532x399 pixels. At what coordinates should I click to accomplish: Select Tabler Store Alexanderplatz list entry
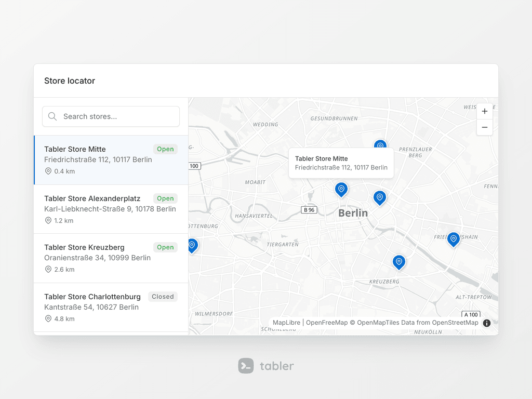[x=111, y=209]
